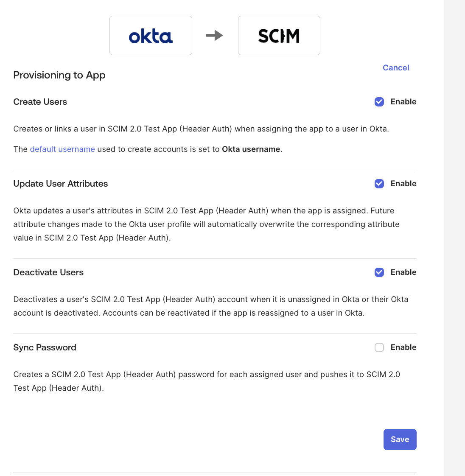Click the bold Okta username text
Screen dimensions: 465x476
pos(251,149)
